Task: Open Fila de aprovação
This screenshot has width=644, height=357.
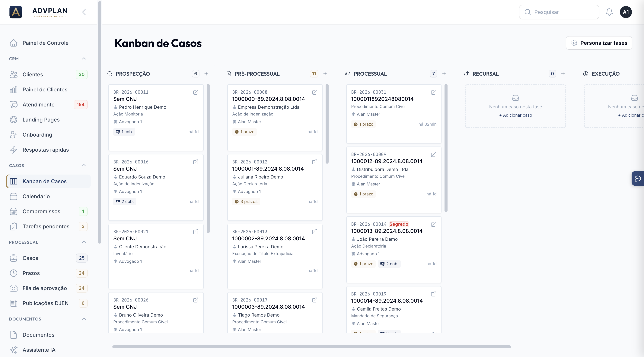Action: [48, 288]
